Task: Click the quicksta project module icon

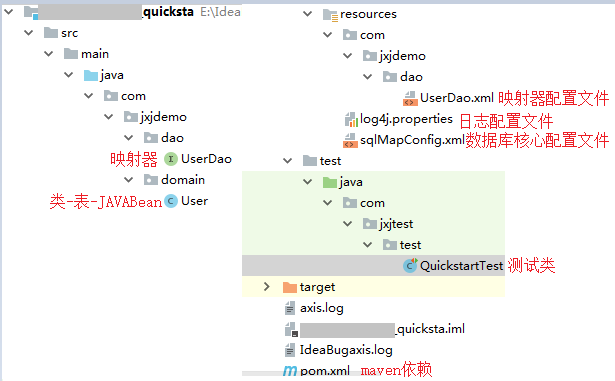Action: tap(31, 12)
